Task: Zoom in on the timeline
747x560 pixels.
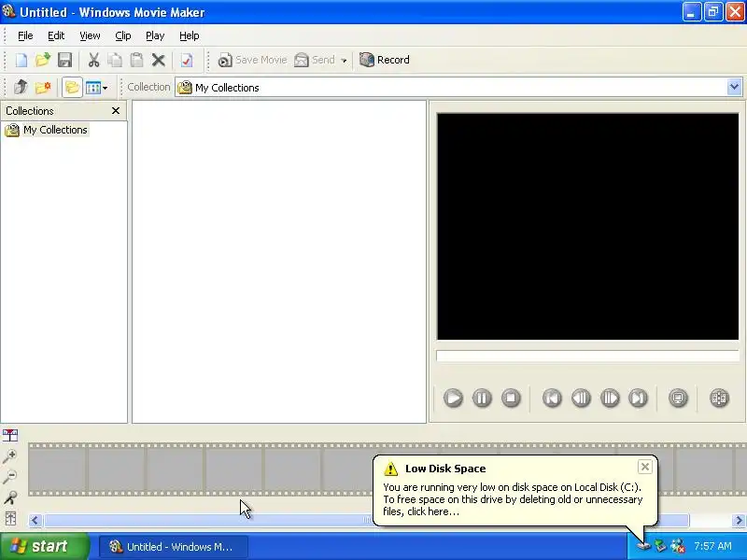Action: pos(10,456)
